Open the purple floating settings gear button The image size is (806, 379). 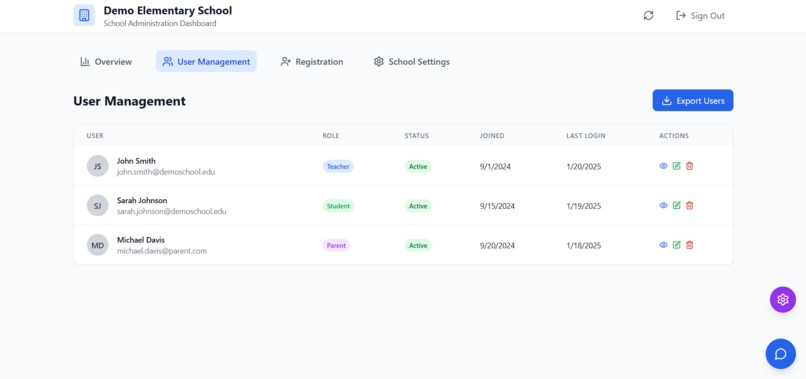coord(782,299)
